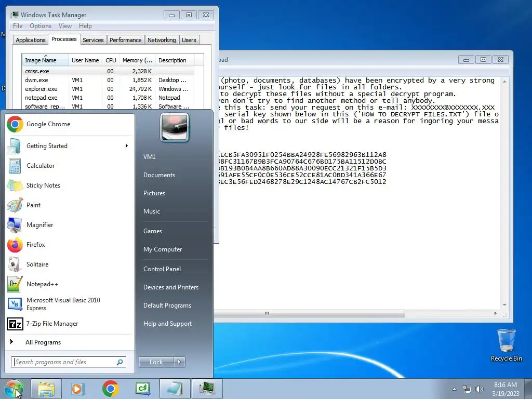This screenshot has height=399, width=532.
Task: Open Microsoft Visual Basic 2010 Express
Action: [70, 304]
